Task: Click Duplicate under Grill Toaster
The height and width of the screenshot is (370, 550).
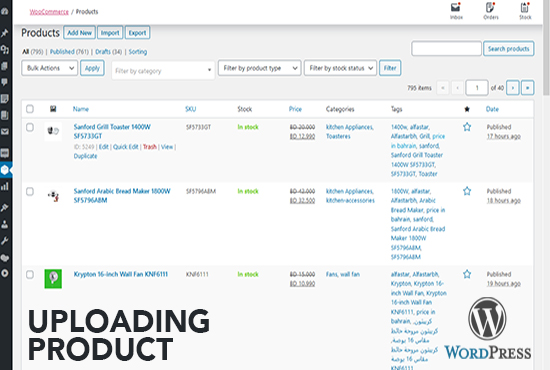Action: [x=85, y=156]
